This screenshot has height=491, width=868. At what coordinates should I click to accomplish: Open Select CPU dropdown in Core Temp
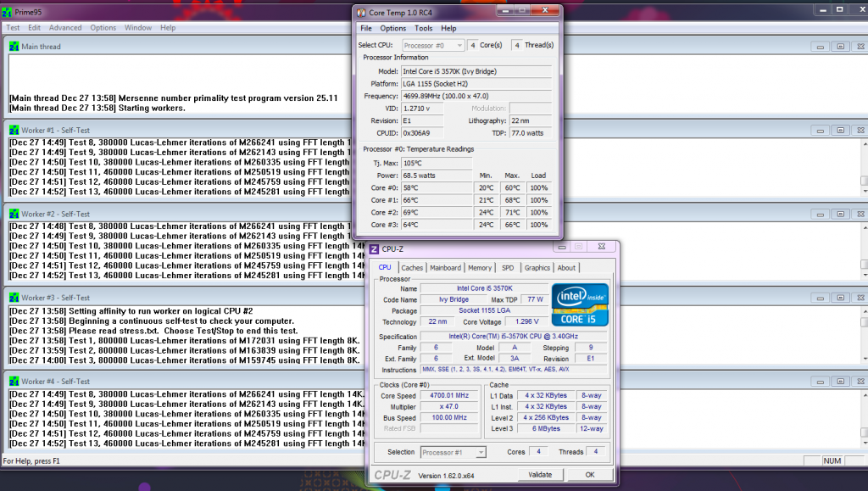tap(433, 46)
